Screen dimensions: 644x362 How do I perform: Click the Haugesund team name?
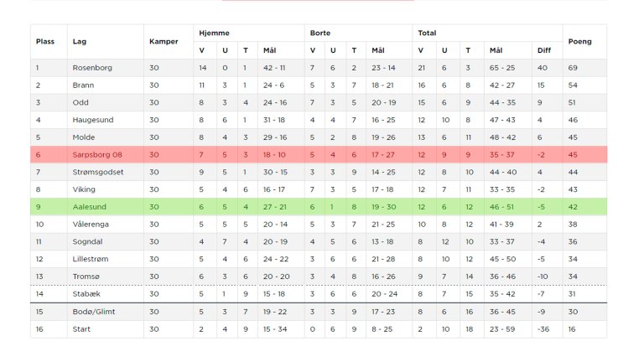(x=93, y=120)
